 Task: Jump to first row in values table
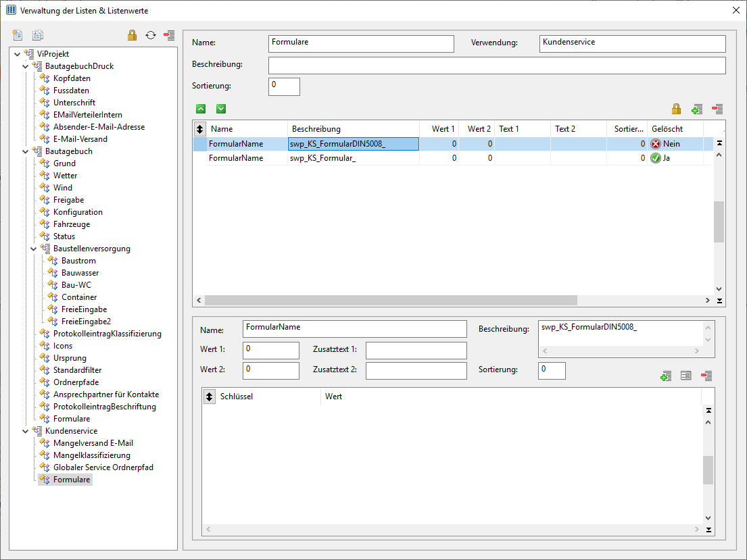coord(719,143)
